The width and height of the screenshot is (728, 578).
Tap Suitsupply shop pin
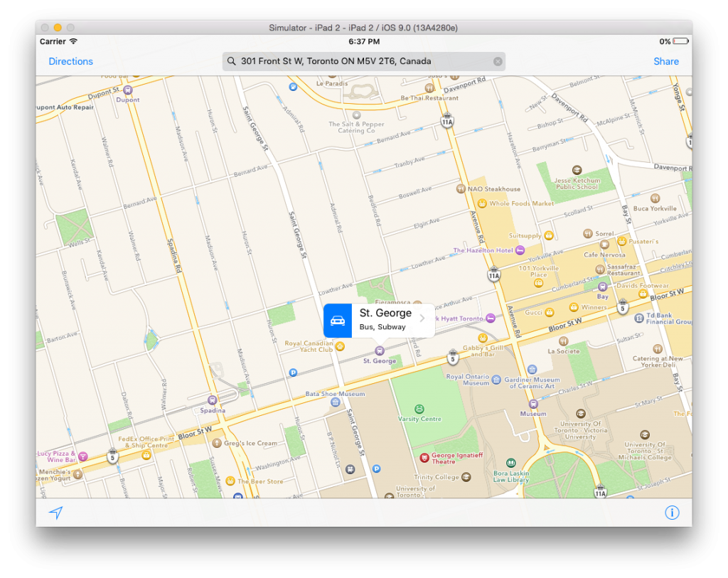point(549,235)
